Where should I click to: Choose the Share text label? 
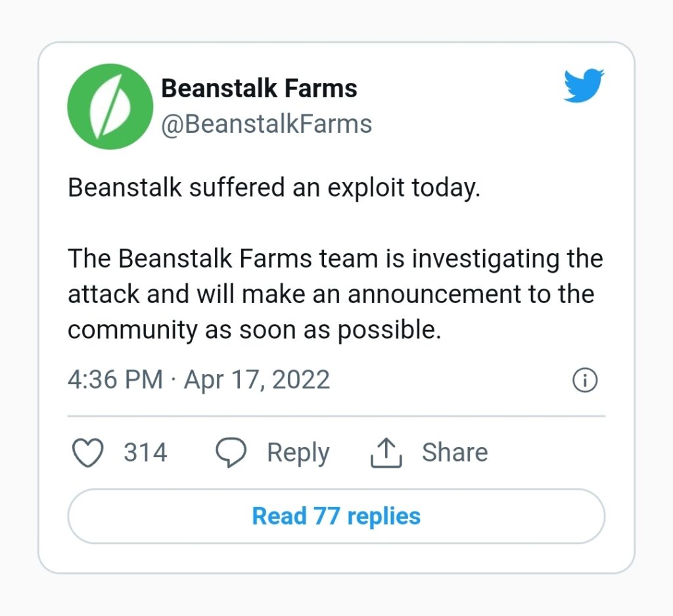click(455, 453)
